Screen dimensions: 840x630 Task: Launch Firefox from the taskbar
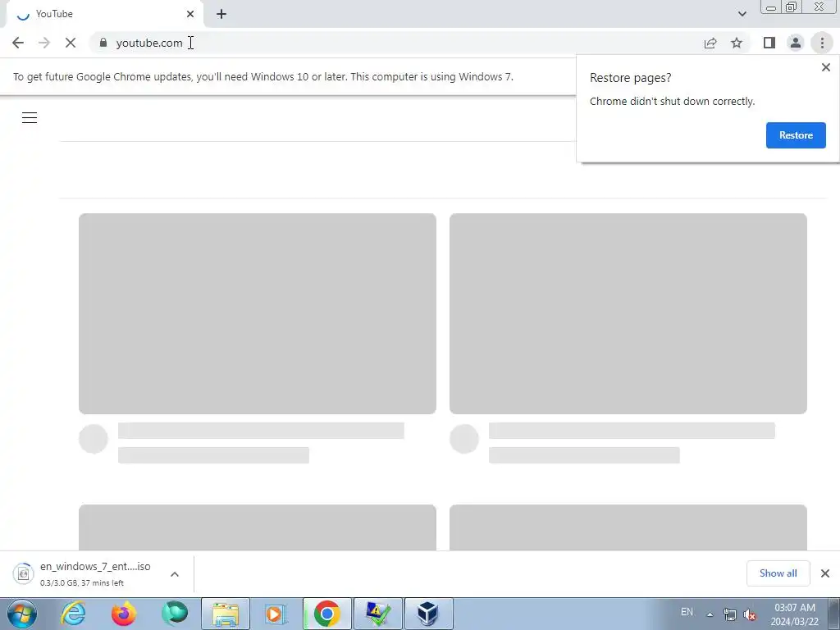pos(123,614)
